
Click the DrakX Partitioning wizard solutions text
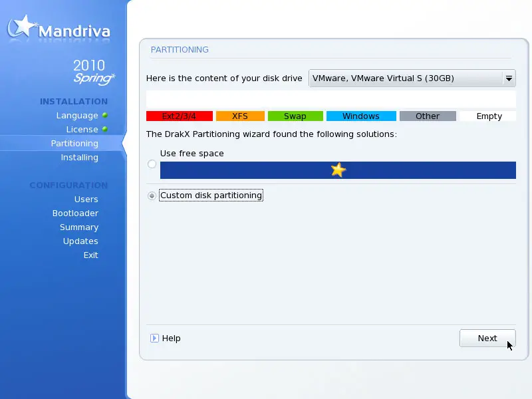tap(271, 134)
